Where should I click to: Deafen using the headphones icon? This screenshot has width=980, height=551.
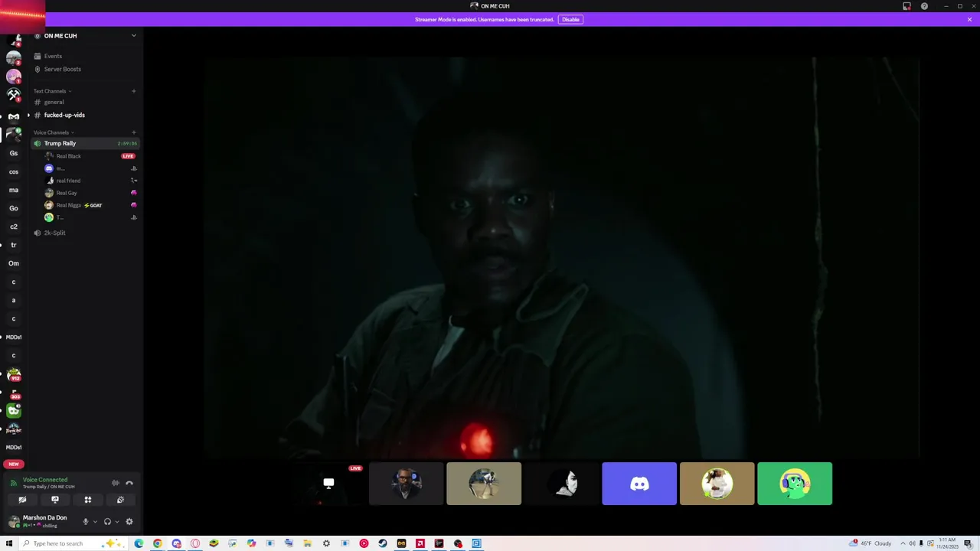[107, 522]
